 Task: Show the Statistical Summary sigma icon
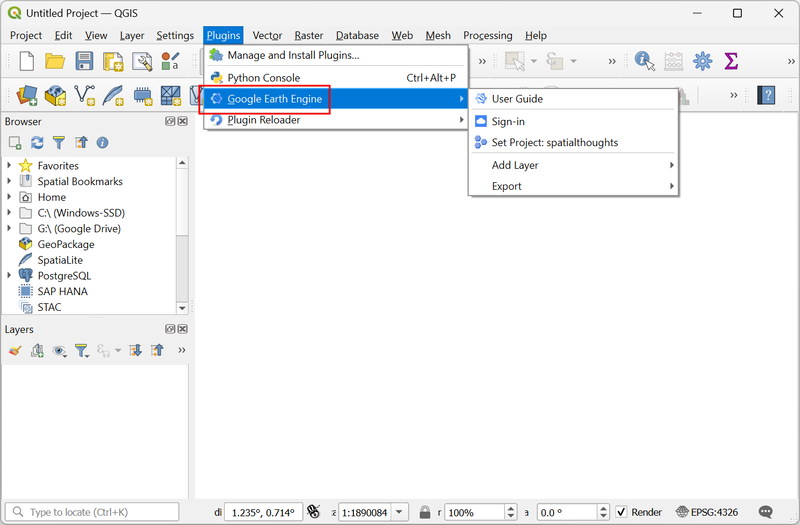pyautogui.click(x=731, y=61)
